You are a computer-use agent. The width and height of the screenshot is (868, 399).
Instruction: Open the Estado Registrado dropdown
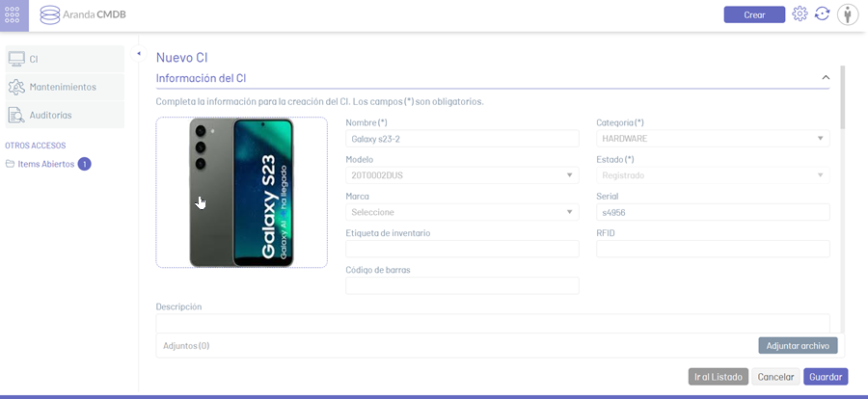pyautogui.click(x=713, y=175)
